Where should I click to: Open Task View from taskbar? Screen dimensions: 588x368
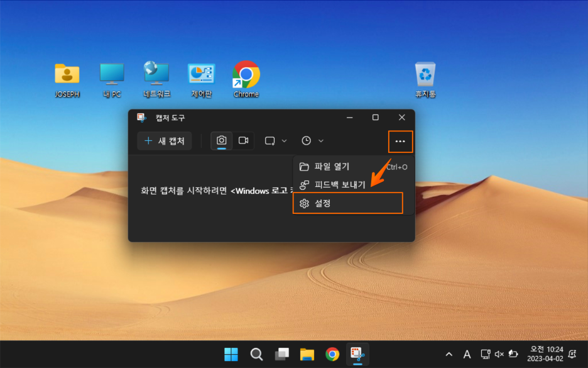pos(282,354)
